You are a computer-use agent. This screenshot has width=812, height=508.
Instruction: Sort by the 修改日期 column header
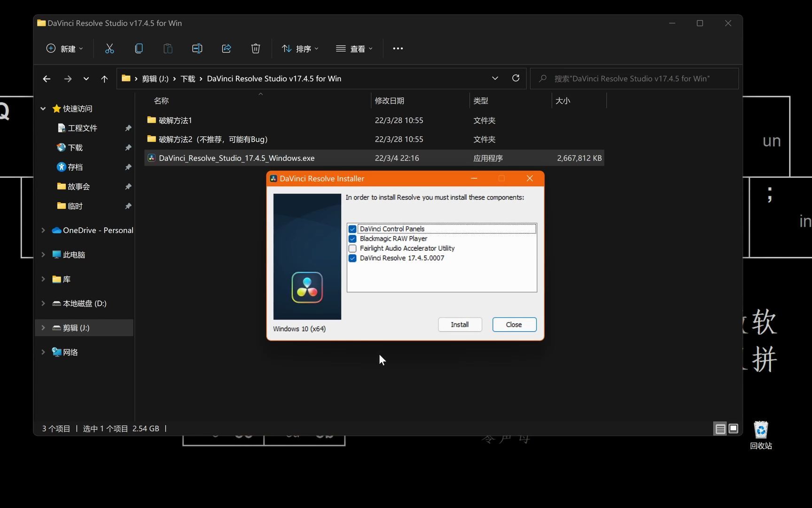390,101
